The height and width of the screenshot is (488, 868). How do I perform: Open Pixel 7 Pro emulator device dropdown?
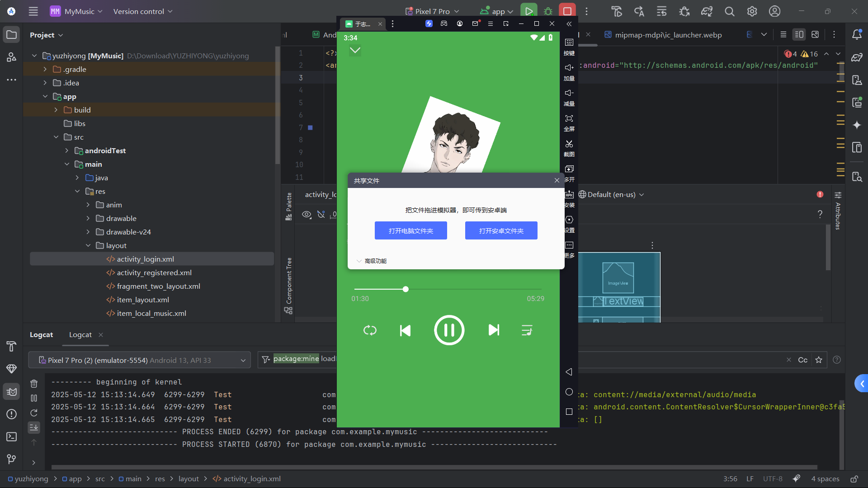[139, 360]
